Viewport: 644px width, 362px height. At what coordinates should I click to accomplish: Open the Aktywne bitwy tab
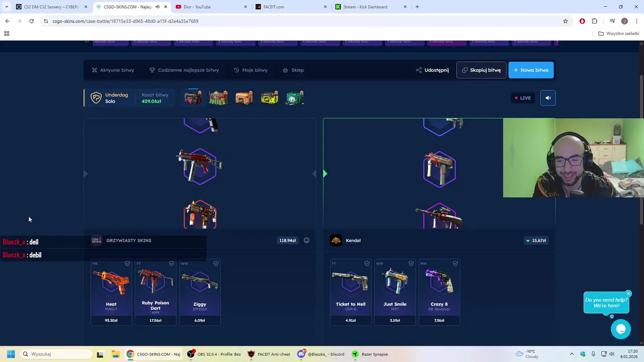coord(113,70)
